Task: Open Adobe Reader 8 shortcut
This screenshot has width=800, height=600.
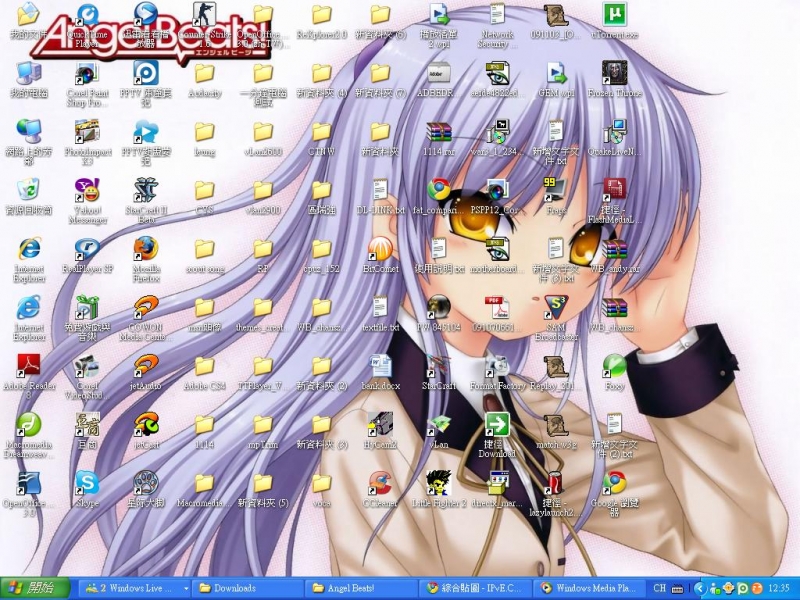Action: click(29, 366)
